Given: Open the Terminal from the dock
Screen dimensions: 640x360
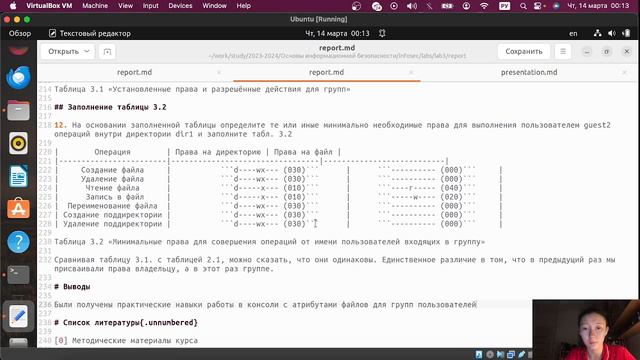Looking at the screenshot, I should tap(18, 275).
